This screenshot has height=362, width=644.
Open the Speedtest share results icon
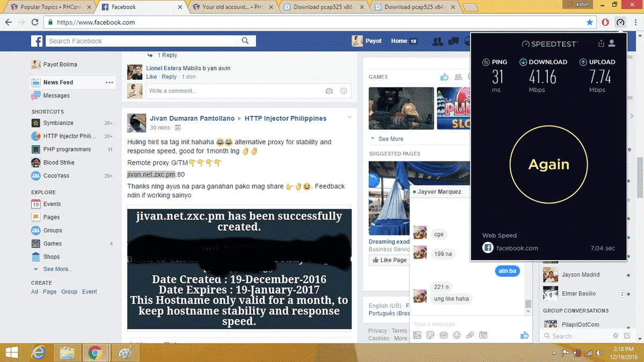(601, 43)
